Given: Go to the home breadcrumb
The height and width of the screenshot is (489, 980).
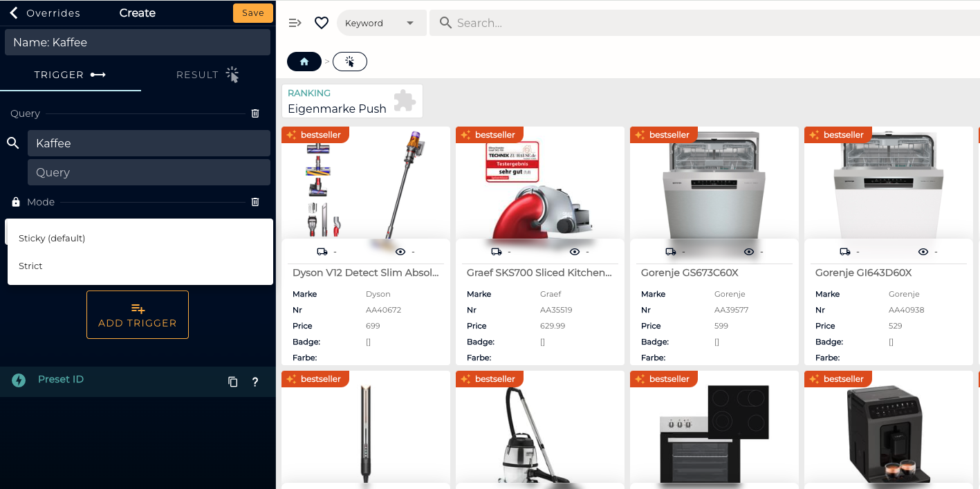Looking at the screenshot, I should point(304,62).
